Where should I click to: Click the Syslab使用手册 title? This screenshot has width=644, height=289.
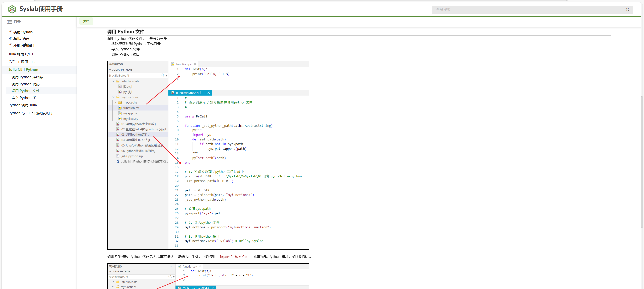(41, 9)
